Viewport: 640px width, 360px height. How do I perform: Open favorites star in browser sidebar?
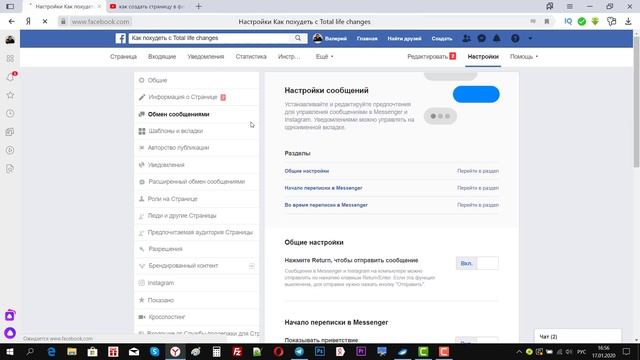coord(10,95)
